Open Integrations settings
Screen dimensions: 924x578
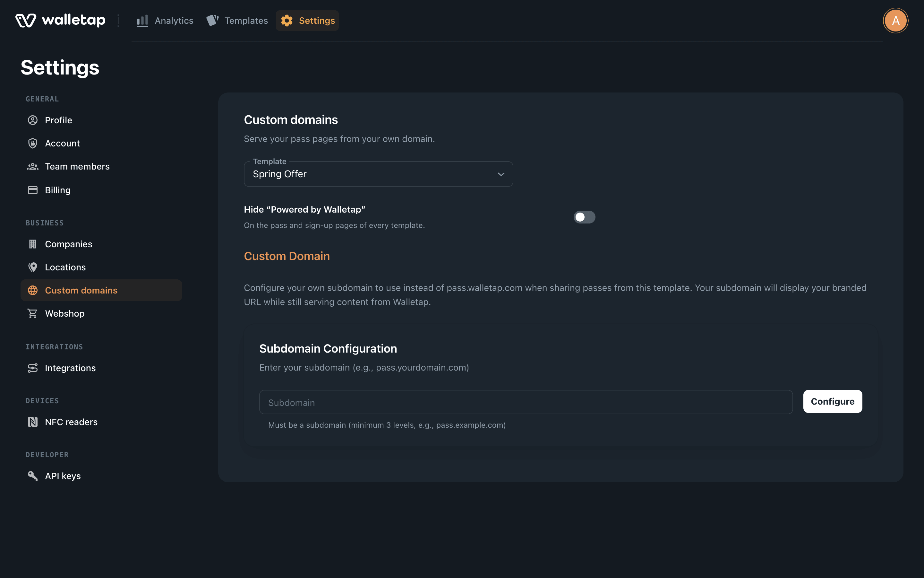(101, 368)
